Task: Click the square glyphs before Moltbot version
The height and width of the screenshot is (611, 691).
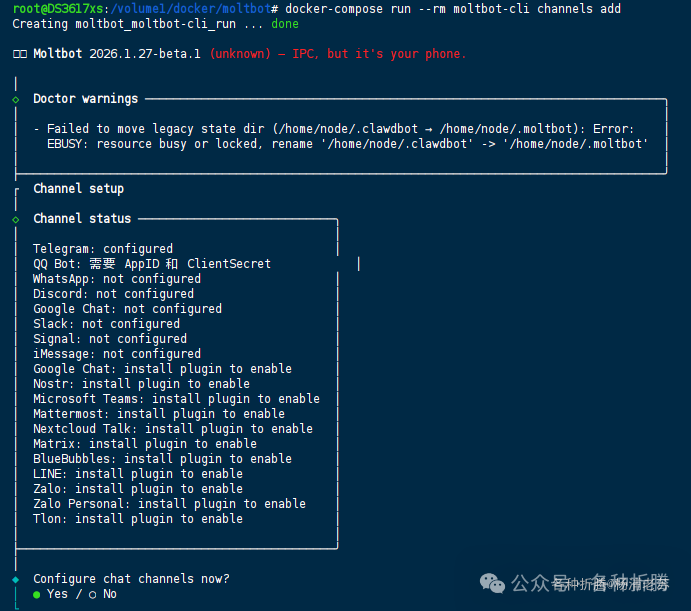Action: tap(20, 54)
